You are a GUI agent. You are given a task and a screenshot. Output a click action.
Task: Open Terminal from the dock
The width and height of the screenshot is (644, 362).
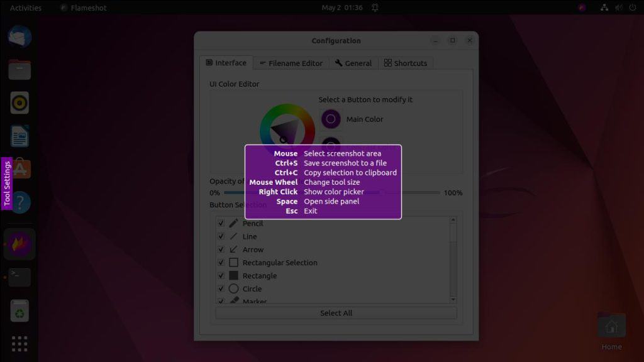pyautogui.click(x=19, y=277)
